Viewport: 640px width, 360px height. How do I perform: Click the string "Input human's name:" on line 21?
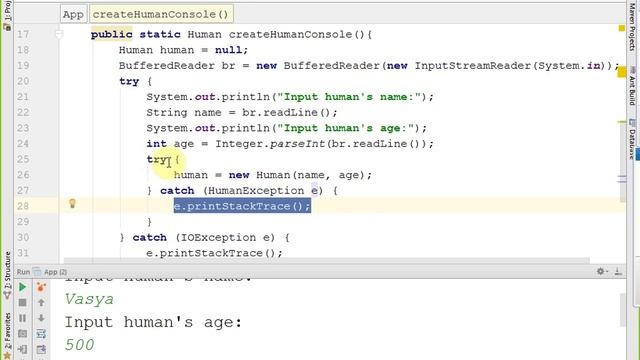point(349,97)
